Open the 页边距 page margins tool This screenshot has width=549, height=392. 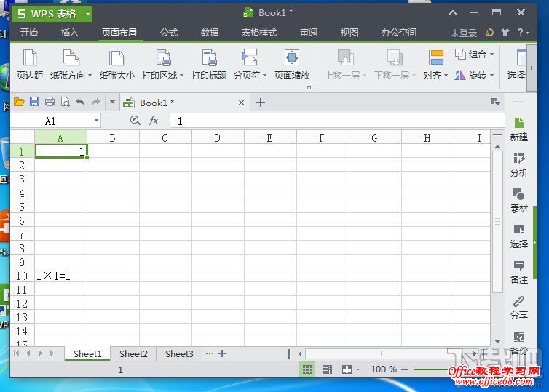click(x=30, y=64)
